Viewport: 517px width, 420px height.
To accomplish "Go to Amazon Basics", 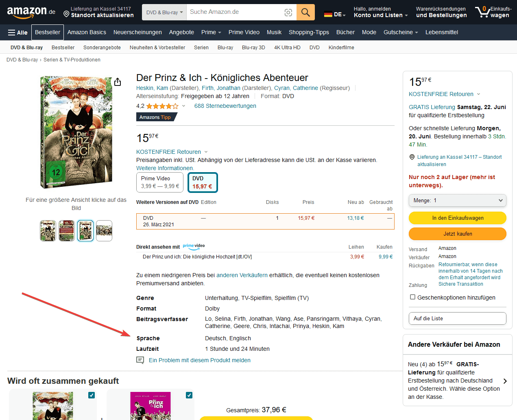I will coord(87,33).
